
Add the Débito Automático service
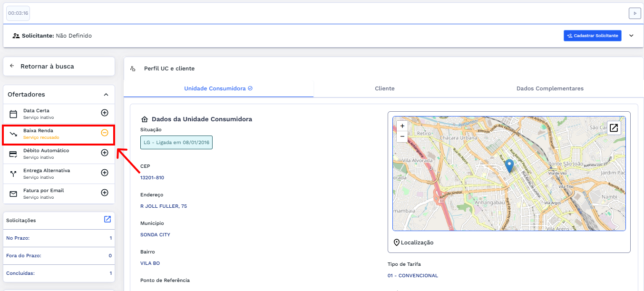point(105,153)
